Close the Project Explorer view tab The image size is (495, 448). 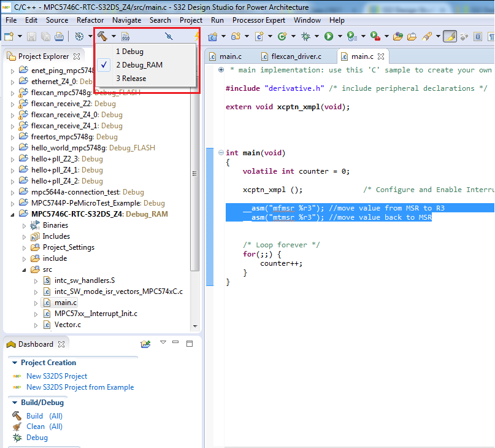click(x=77, y=56)
